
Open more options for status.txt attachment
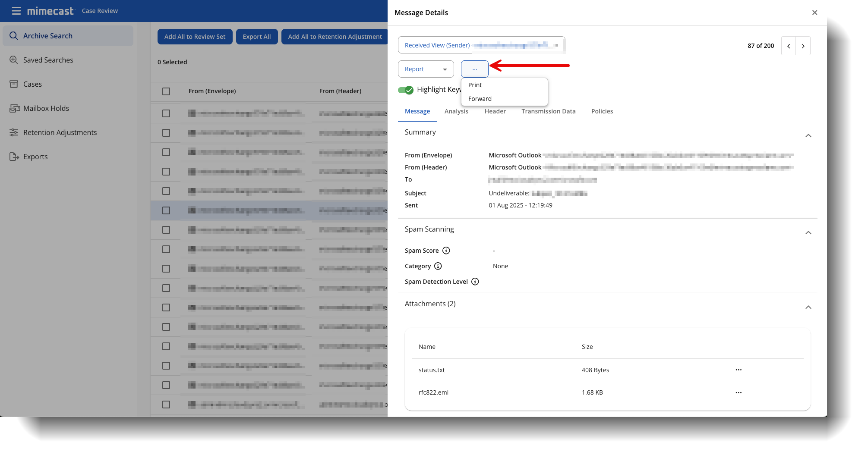[739, 370]
